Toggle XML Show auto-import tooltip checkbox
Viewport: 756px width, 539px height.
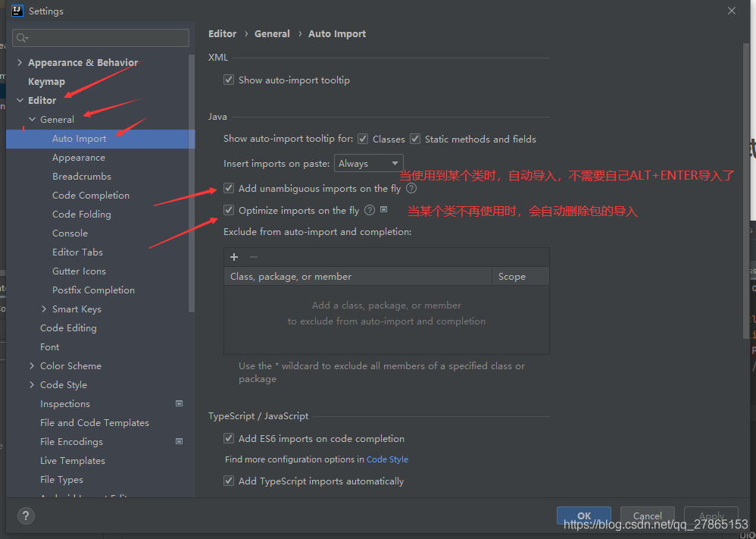point(229,80)
